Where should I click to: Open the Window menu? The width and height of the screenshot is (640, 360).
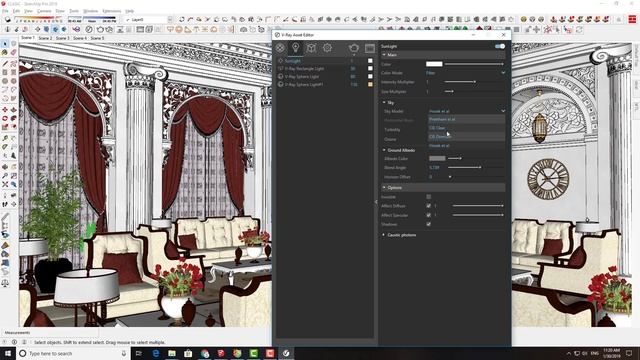(x=90, y=11)
